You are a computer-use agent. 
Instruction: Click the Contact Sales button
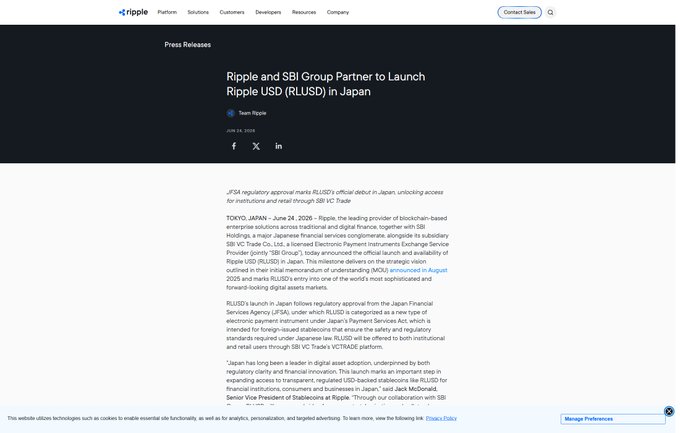pos(519,13)
